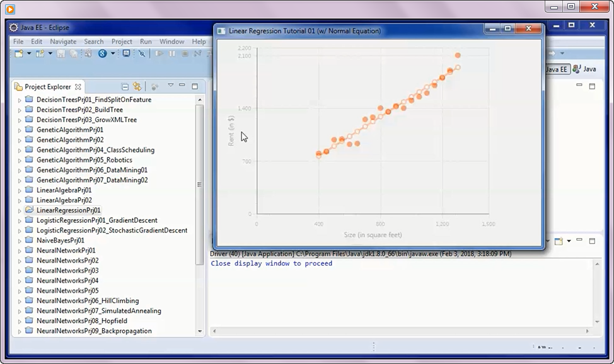
Task: Open the Console display toolbar icon
Action: 126,54
